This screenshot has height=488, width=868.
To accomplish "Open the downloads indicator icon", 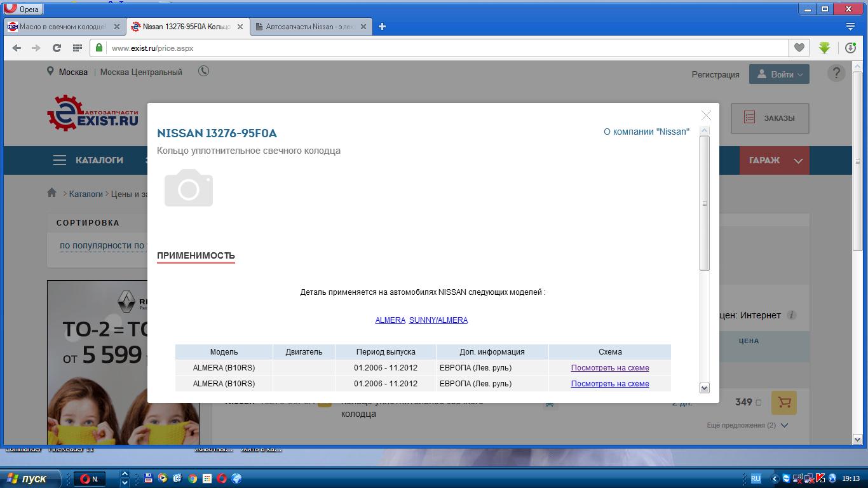I will click(x=850, y=48).
